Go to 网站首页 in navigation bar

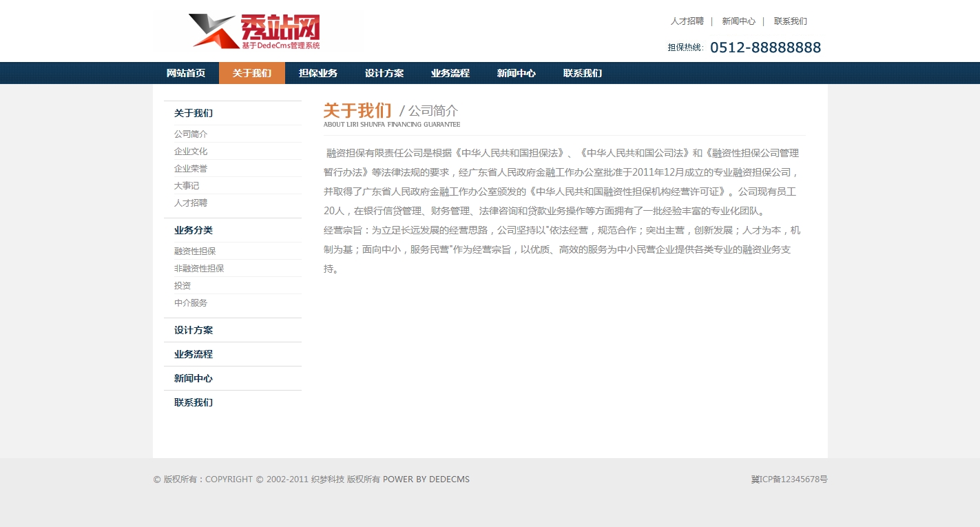186,73
